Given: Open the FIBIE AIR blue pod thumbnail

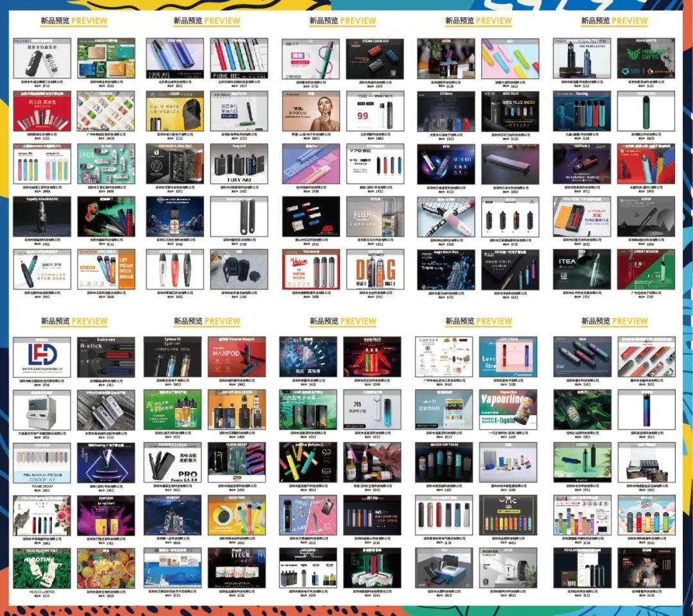Looking at the screenshot, I should click(175, 59).
